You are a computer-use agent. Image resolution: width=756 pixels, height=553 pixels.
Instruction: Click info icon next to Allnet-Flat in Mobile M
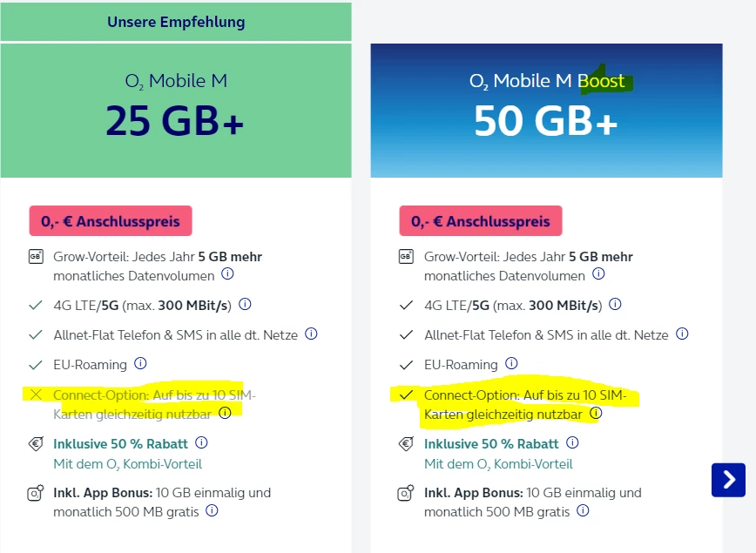311,334
